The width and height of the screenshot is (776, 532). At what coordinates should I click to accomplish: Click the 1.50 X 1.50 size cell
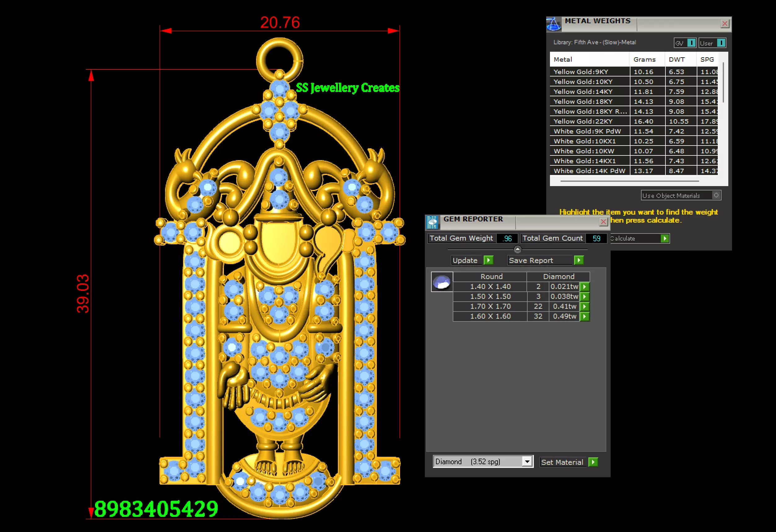490,297
